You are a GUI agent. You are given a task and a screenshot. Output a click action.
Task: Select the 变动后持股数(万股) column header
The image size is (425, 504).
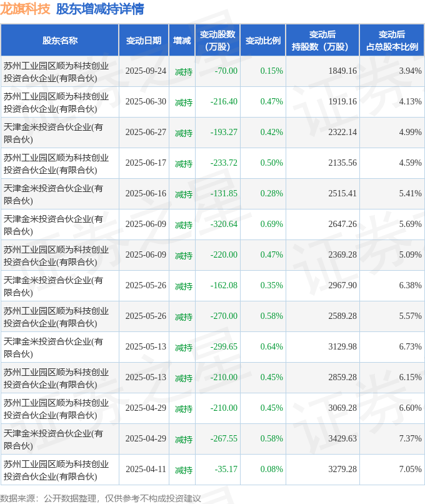pyautogui.click(x=322, y=41)
